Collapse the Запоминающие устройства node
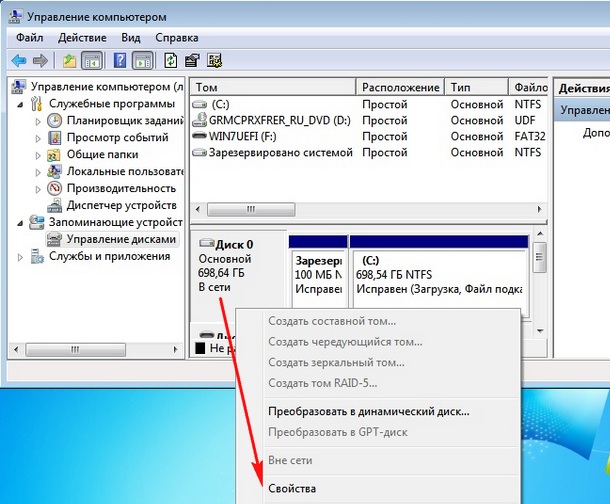The image size is (610, 504). pyautogui.click(x=20, y=223)
